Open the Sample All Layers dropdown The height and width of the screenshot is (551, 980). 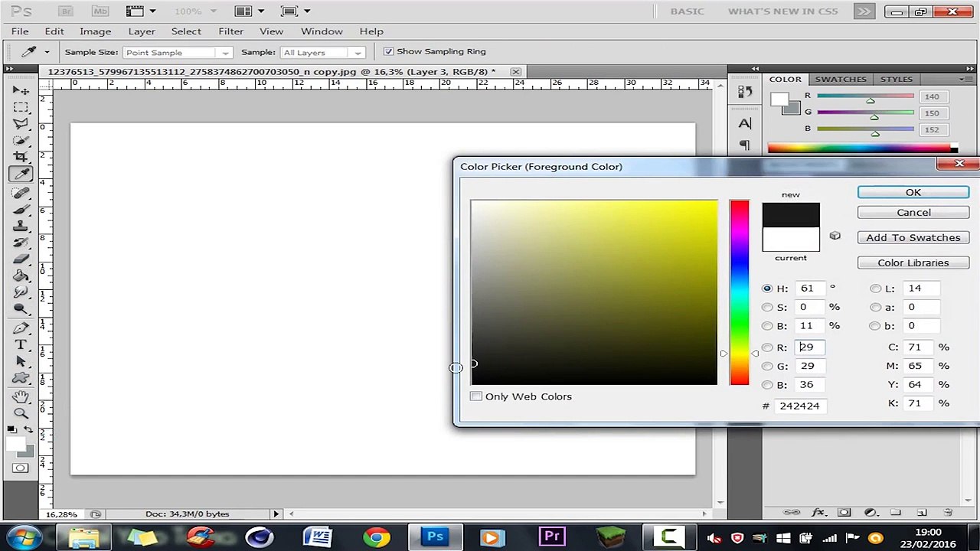(322, 52)
